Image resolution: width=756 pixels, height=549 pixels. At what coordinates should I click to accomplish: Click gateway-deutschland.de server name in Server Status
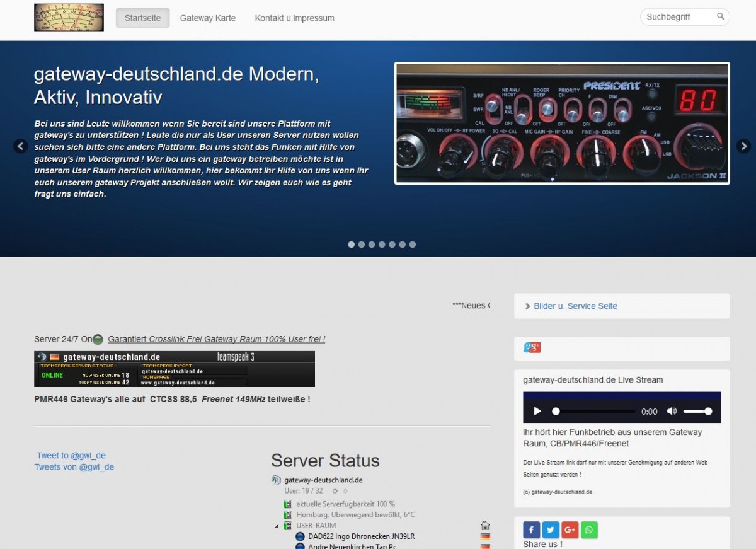(x=323, y=480)
